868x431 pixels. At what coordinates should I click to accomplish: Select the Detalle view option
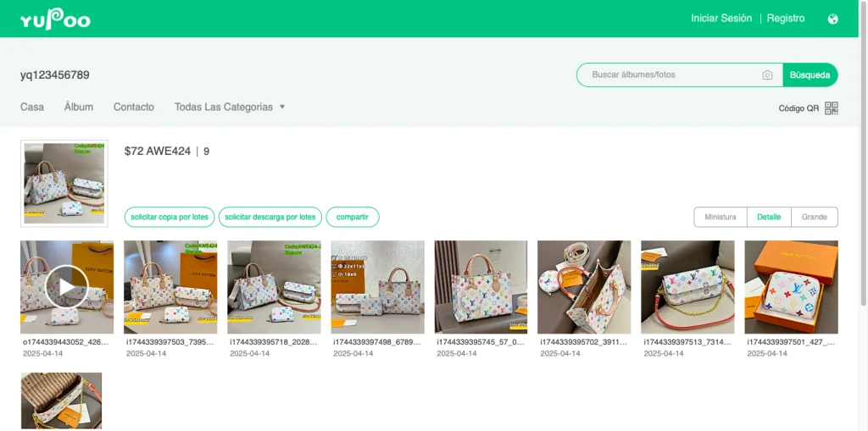pos(769,217)
